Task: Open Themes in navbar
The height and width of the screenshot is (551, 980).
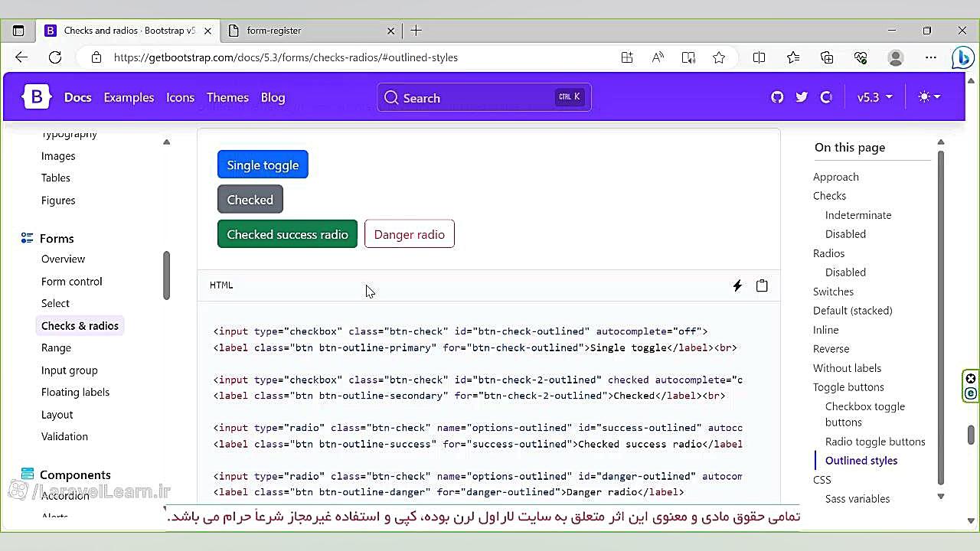Action: 227,97
